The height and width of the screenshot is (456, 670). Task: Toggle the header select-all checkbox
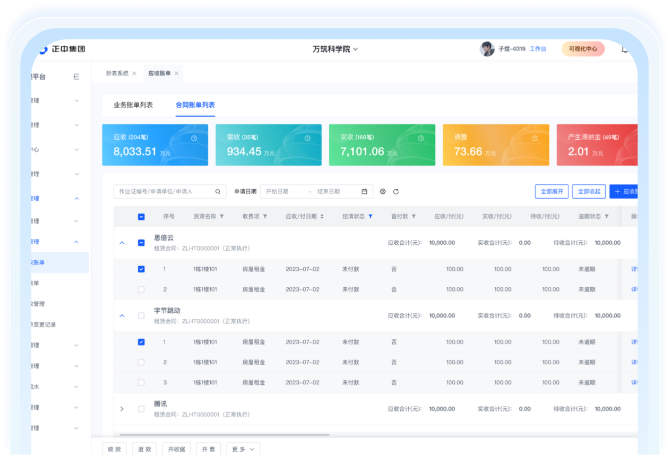click(x=141, y=216)
